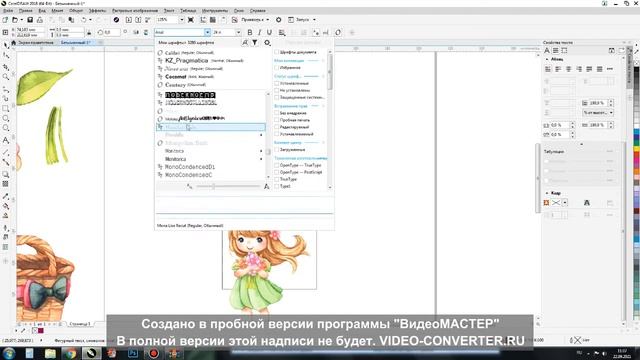Adjust the font preview size slider

[x=213, y=187]
